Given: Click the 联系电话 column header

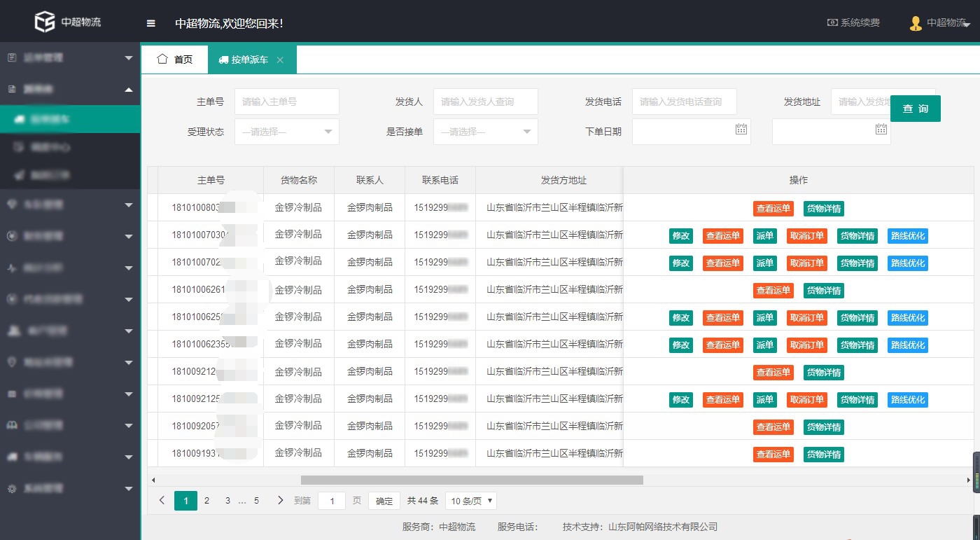Looking at the screenshot, I should tap(440, 181).
